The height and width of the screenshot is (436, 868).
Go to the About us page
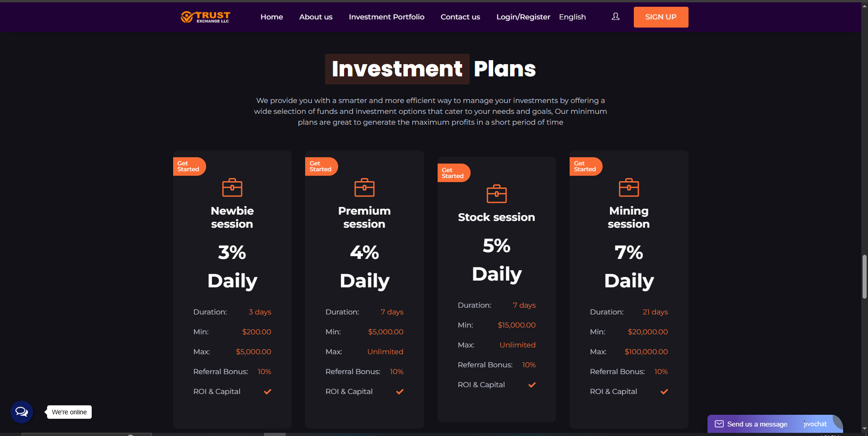(316, 17)
